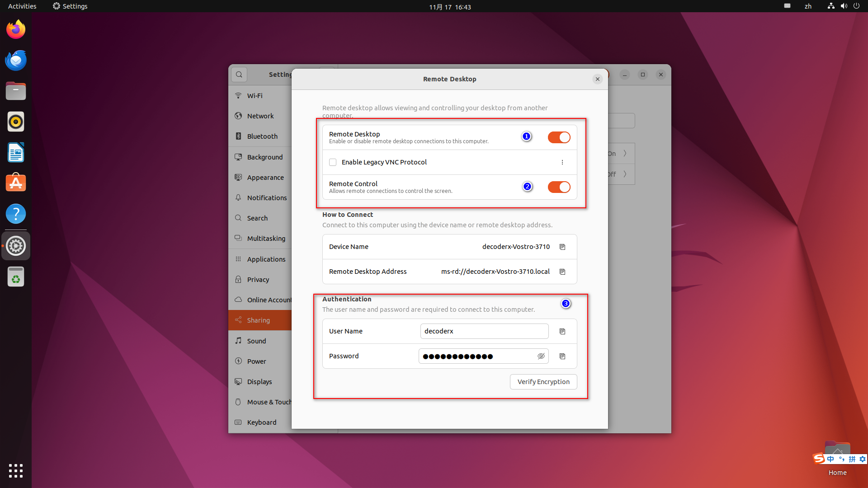Launch Ubuntu Software from the dock
This screenshot has height=488, width=868.
16,183
